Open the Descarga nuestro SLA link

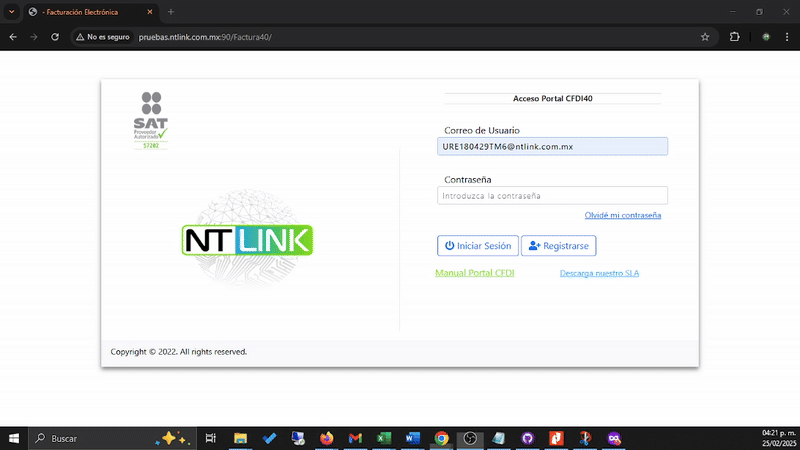599,273
